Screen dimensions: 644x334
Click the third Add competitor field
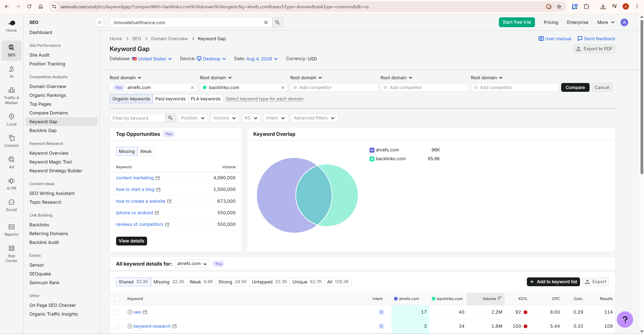tap(515, 88)
